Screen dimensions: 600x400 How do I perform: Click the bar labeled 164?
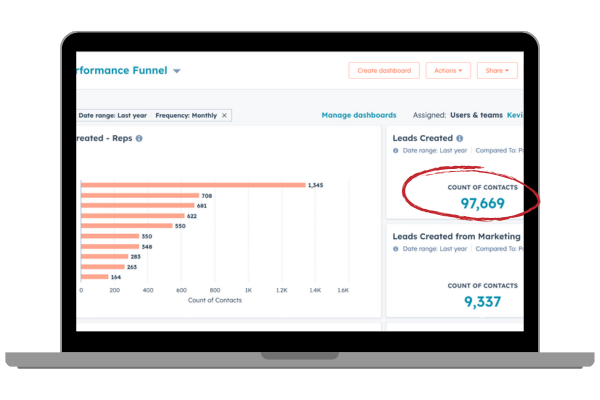pyautogui.click(x=95, y=277)
